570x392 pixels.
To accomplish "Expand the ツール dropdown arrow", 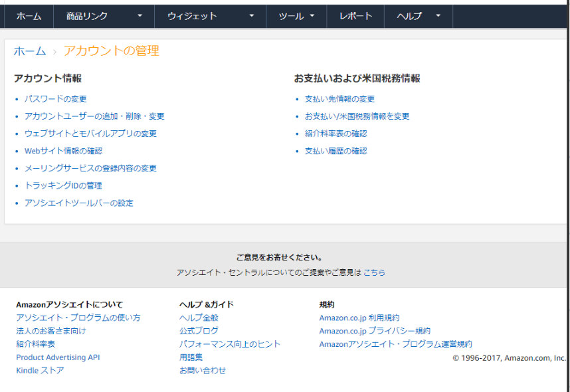I will [x=312, y=16].
